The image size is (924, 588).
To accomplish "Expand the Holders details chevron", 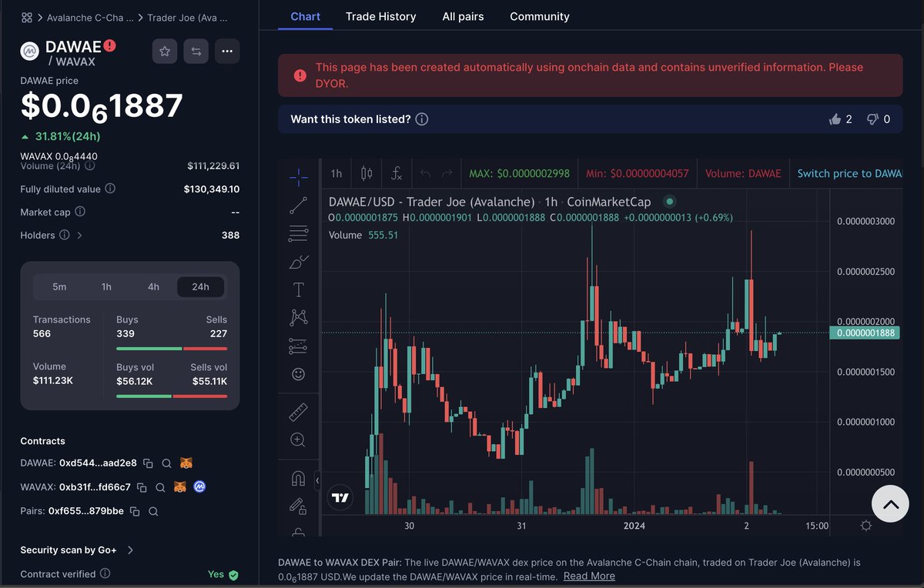I will [79, 236].
